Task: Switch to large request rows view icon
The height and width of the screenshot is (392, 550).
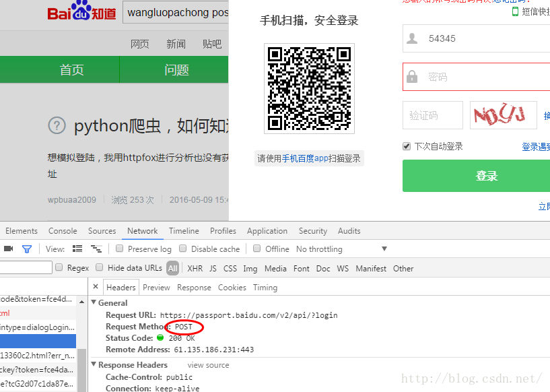Action: tap(77, 249)
